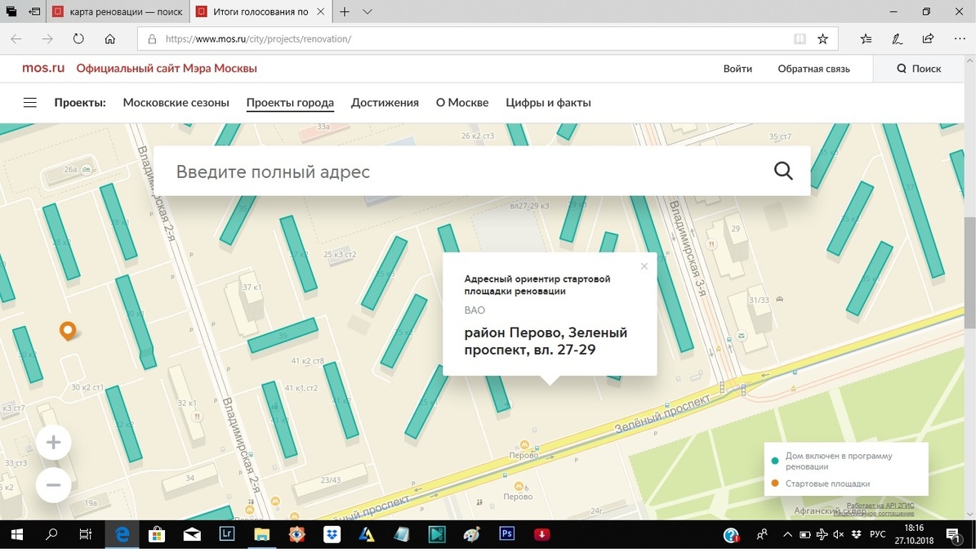
Task: Click the add notes pen icon
Action: coord(898,38)
